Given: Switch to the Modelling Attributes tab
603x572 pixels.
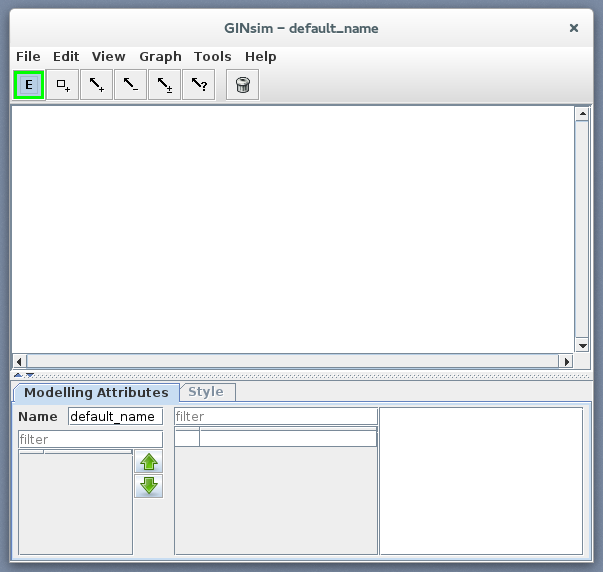Looking at the screenshot, I should (96, 392).
